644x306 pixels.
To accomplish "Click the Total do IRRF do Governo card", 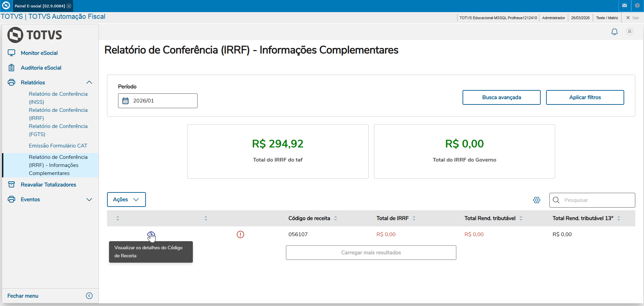I will [464, 151].
